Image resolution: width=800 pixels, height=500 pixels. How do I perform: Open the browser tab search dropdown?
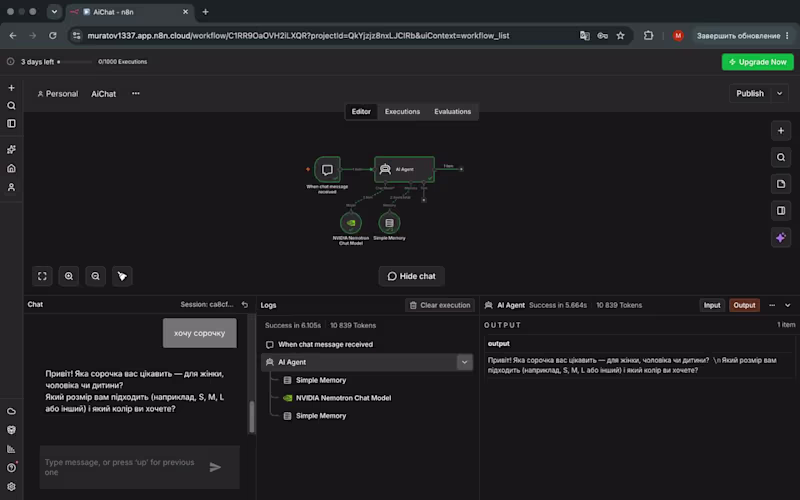(x=54, y=12)
